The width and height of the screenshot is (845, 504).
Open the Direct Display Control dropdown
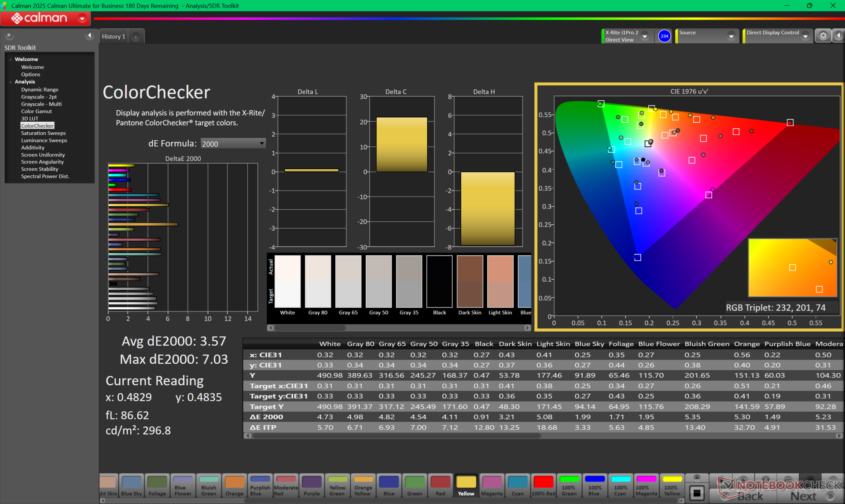pos(805,36)
